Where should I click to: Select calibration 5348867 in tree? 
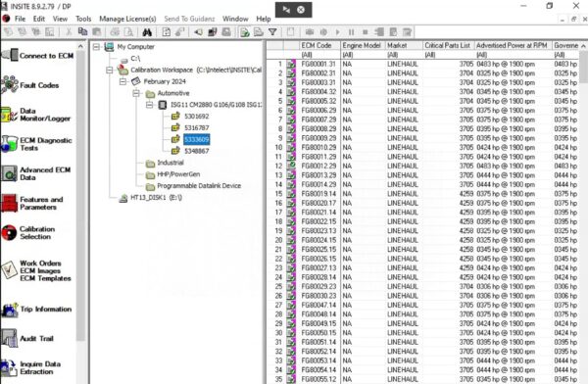[x=197, y=151]
